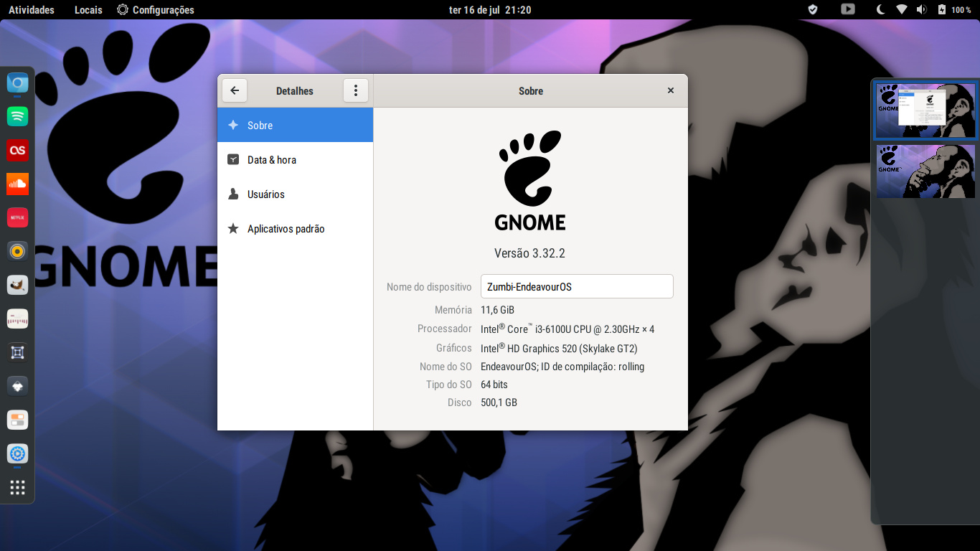Open the Wi-Fi status icon
The image size is (980, 551).
tap(902, 10)
